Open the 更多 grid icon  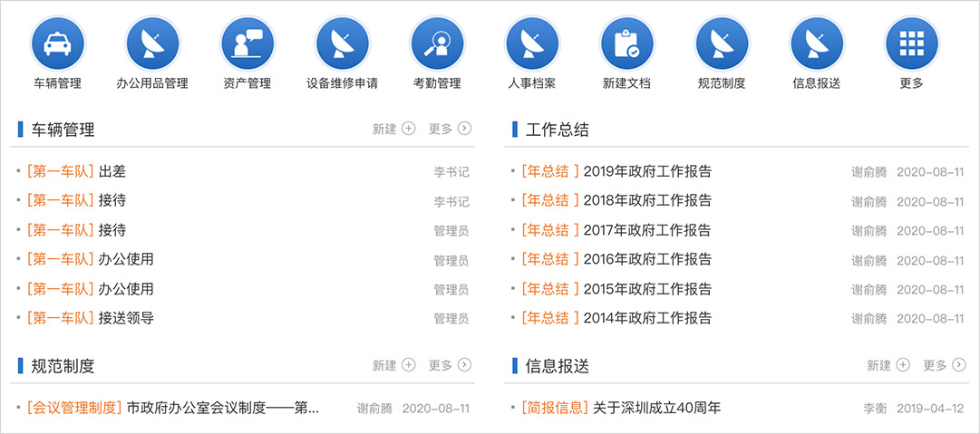[911, 43]
